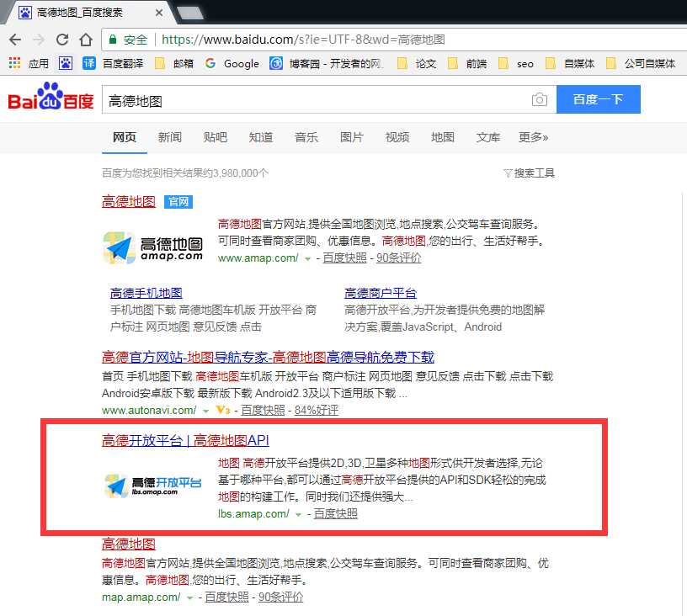
Task: Open the 自媒体 bookmark folder
Action: [570, 63]
